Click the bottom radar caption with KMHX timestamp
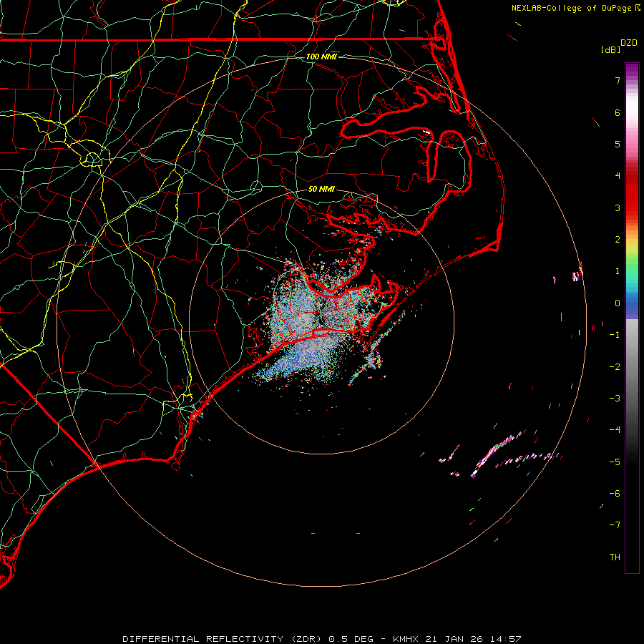644x644 pixels. click(321, 639)
